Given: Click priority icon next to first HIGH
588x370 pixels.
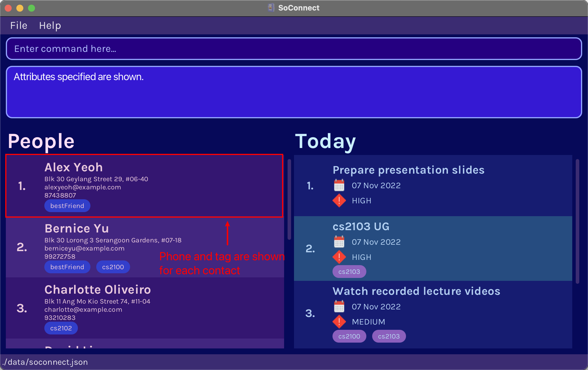Looking at the screenshot, I should pyautogui.click(x=339, y=200).
